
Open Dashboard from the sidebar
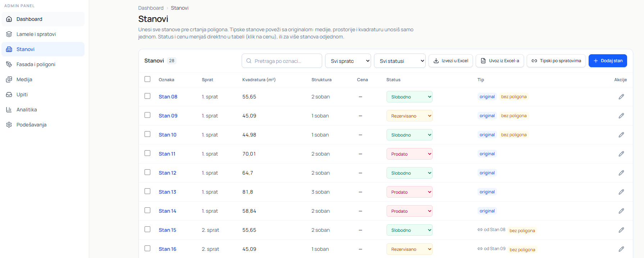coord(43,19)
